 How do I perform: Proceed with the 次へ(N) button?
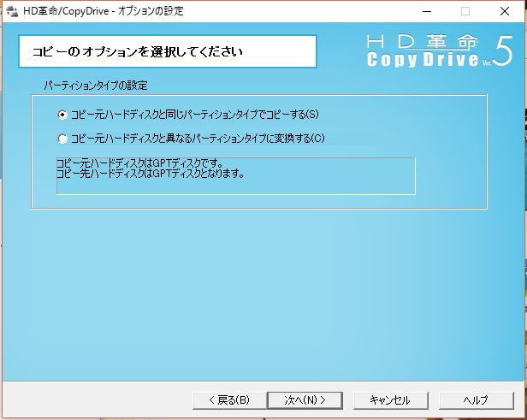coord(305,400)
